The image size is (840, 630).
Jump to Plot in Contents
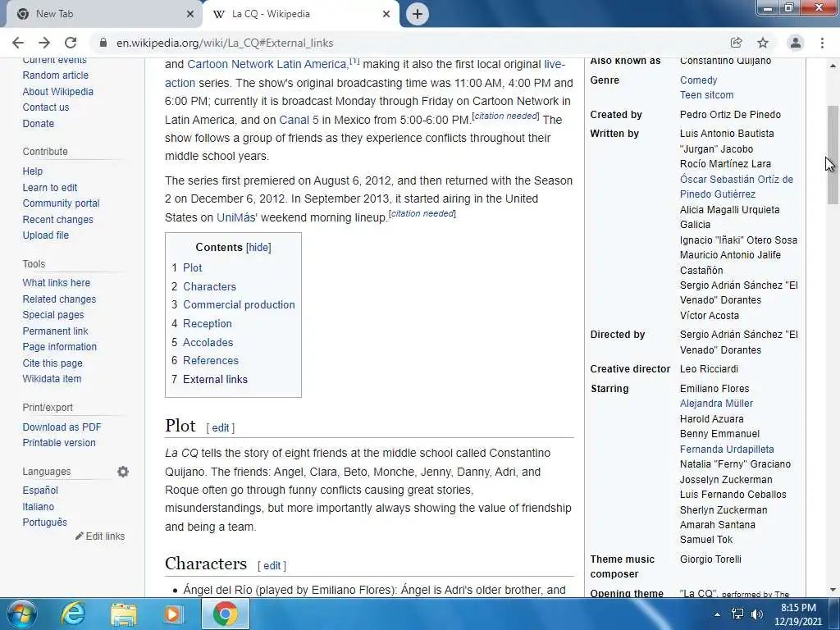point(192,268)
